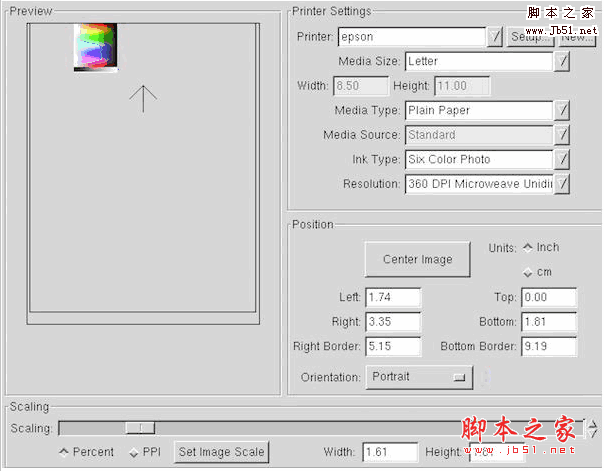Open the Printer dropdown arrow
The image size is (604, 471).
pos(495,37)
